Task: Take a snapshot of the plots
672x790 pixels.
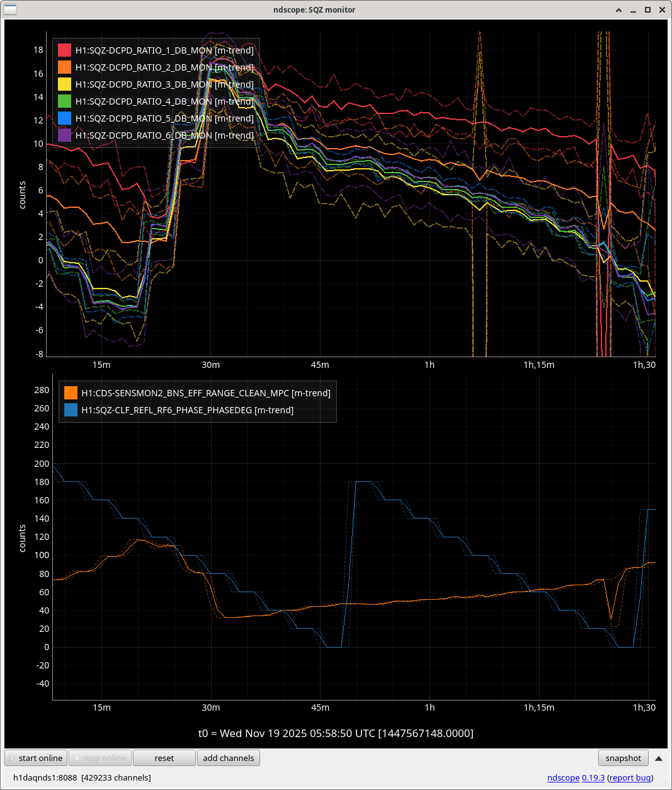Action: 623,758
